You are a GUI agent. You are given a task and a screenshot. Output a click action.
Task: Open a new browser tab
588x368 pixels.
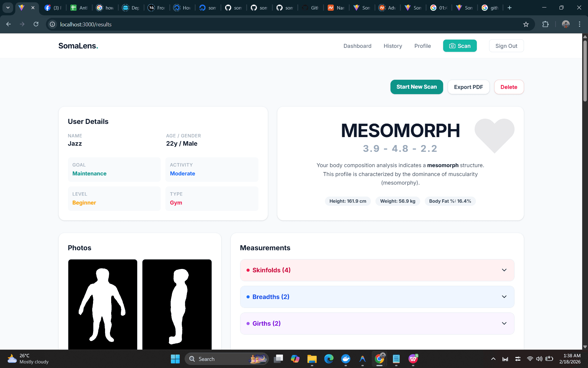pyautogui.click(x=510, y=8)
